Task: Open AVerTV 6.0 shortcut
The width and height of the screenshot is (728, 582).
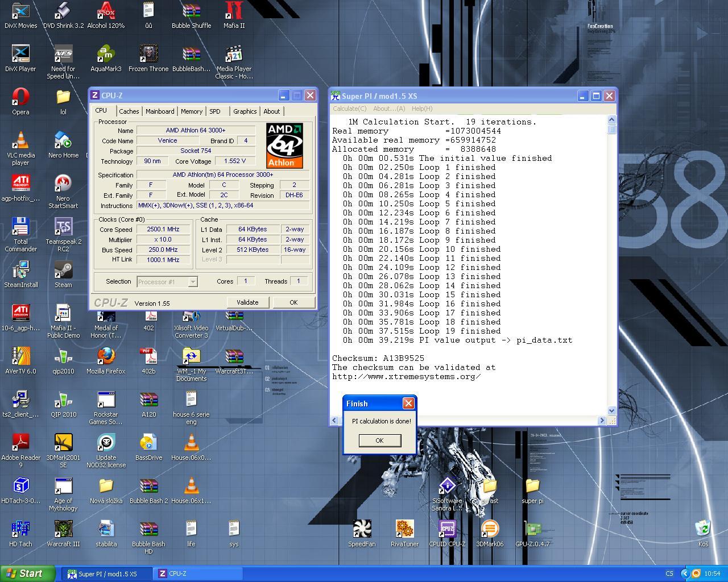Action: pyautogui.click(x=20, y=361)
